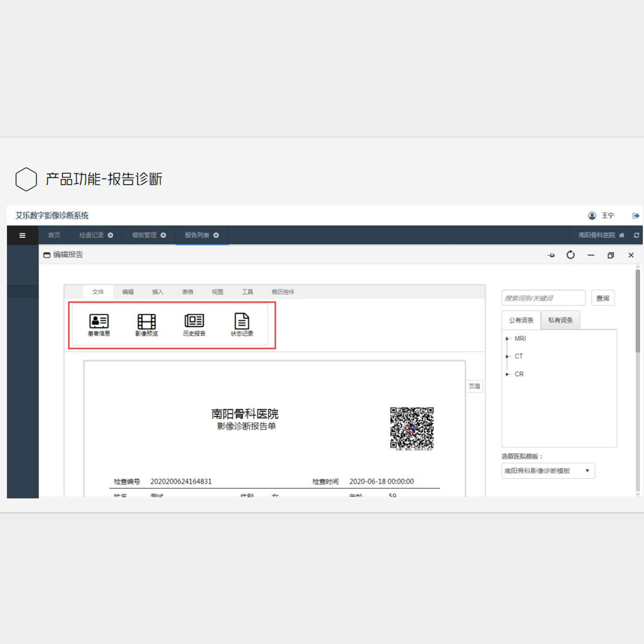Image resolution: width=644 pixels, height=644 pixels.
Task: Expand the MRI tree node
Action: coord(508,338)
